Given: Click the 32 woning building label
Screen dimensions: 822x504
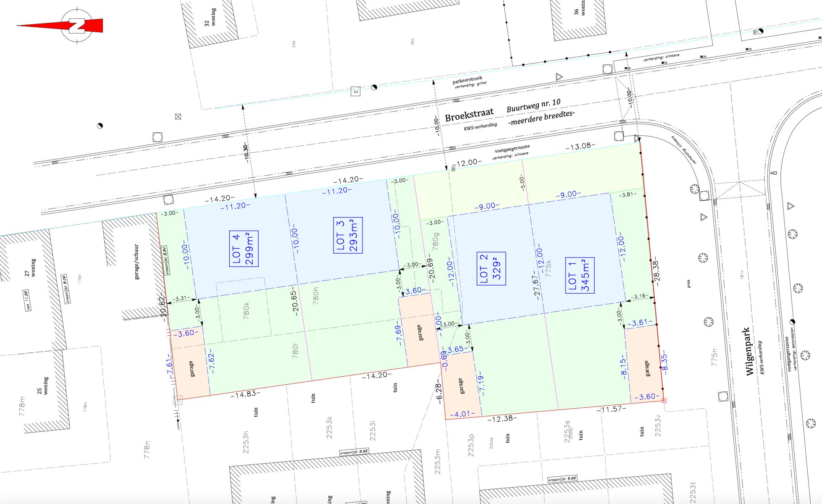Looking at the screenshot, I should (210, 18).
